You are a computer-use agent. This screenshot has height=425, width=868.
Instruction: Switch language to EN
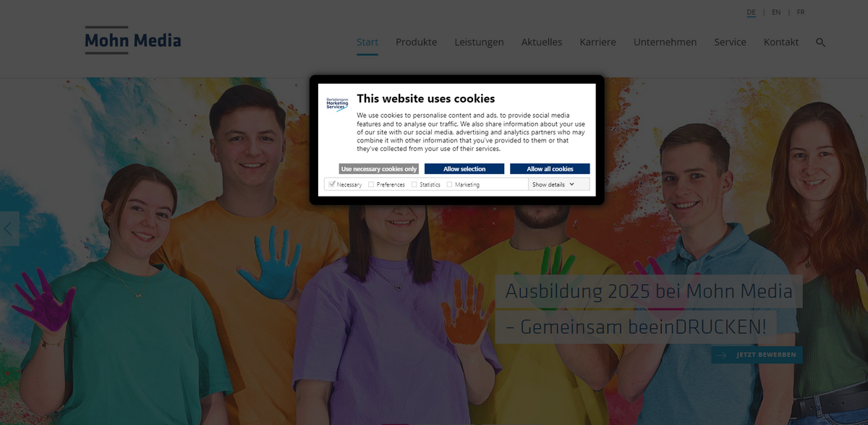tap(776, 12)
